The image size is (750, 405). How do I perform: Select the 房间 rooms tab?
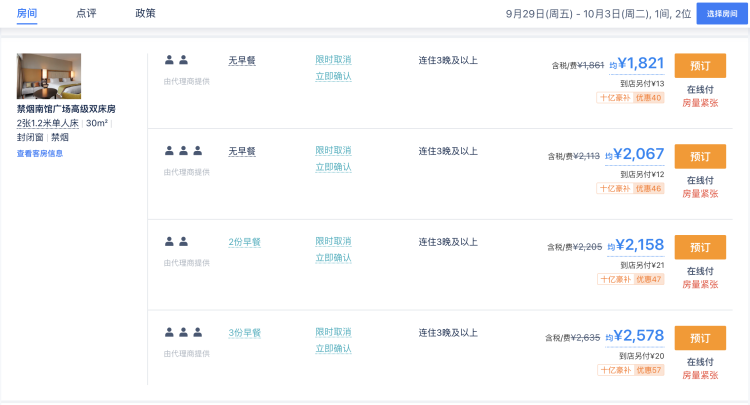click(x=27, y=13)
